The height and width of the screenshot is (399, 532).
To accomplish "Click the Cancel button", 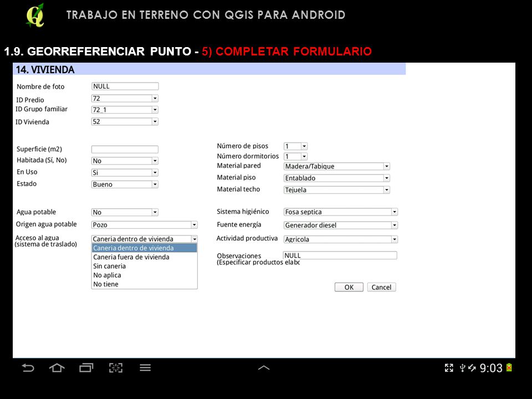I will [x=381, y=288].
